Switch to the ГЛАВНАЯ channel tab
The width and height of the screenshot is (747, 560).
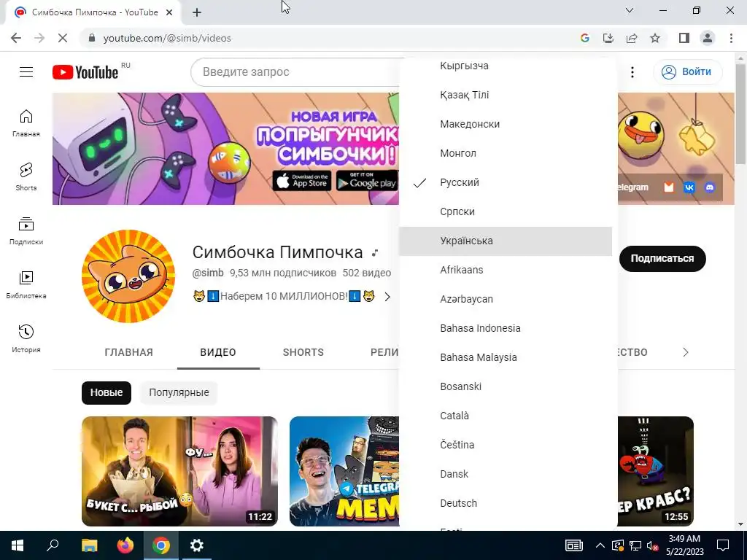tap(128, 352)
